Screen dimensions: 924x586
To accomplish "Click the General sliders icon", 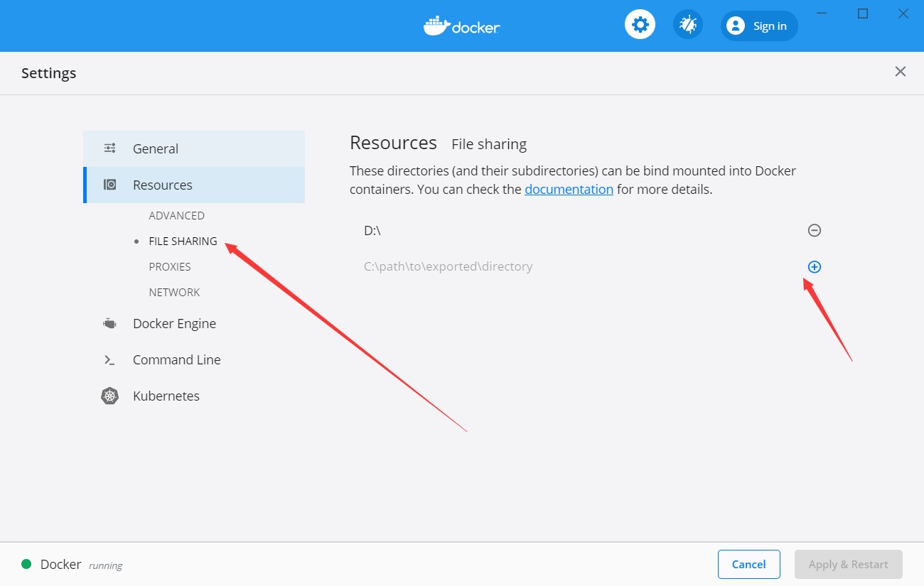I will [x=109, y=148].
